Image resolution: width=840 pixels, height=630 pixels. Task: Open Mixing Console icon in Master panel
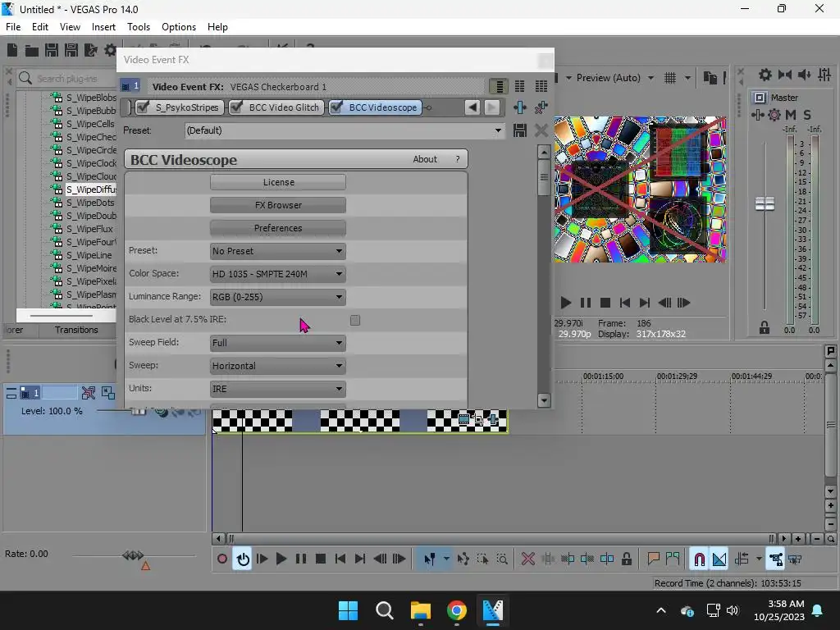click(824, 75)
